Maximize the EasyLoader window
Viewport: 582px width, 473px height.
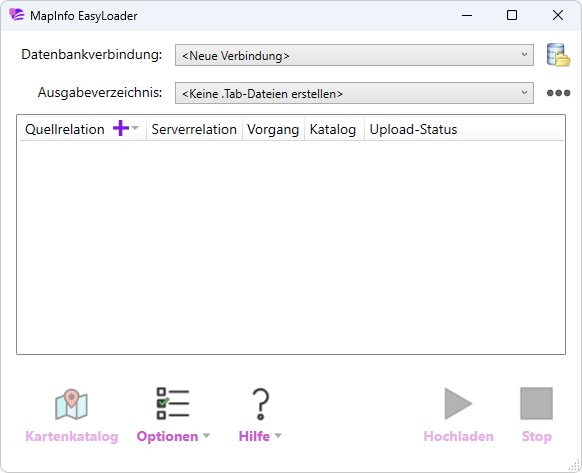click(x=512, y=15)
